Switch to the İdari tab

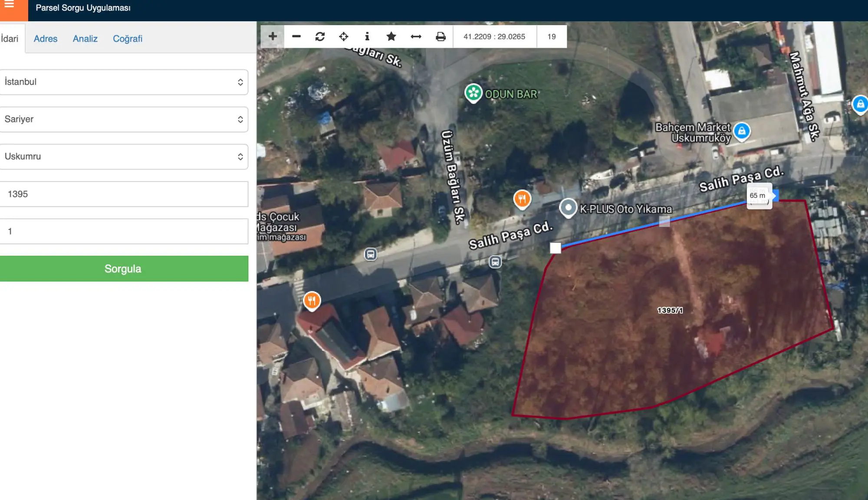(x=10, y=39)
